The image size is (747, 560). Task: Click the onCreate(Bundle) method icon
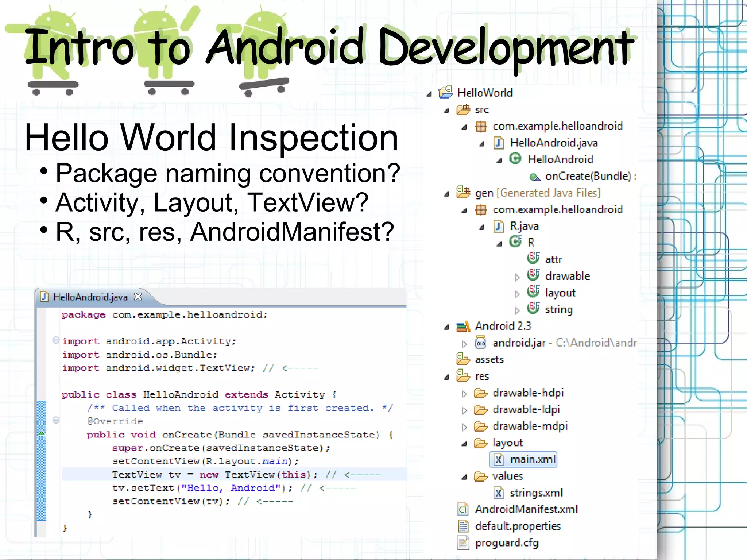point(534,177)
